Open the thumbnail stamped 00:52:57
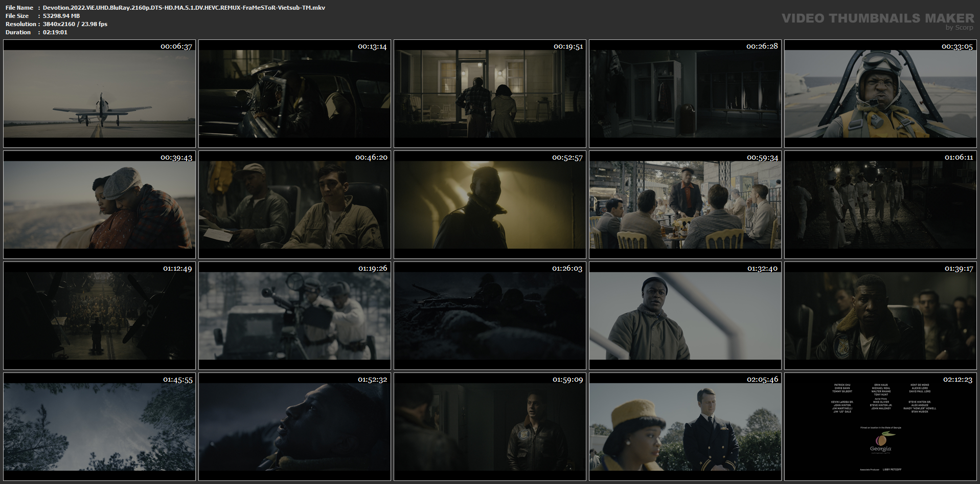The image size is (980, 484). pos(490,205)
